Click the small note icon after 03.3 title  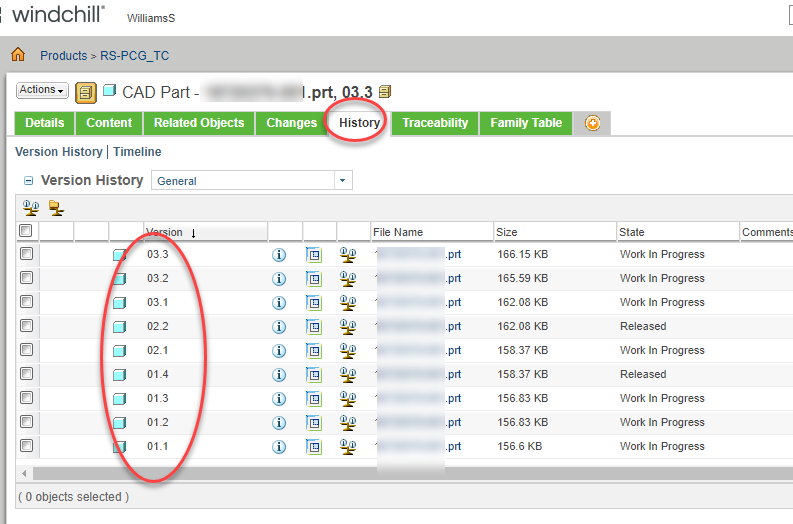tap(385, 92)
